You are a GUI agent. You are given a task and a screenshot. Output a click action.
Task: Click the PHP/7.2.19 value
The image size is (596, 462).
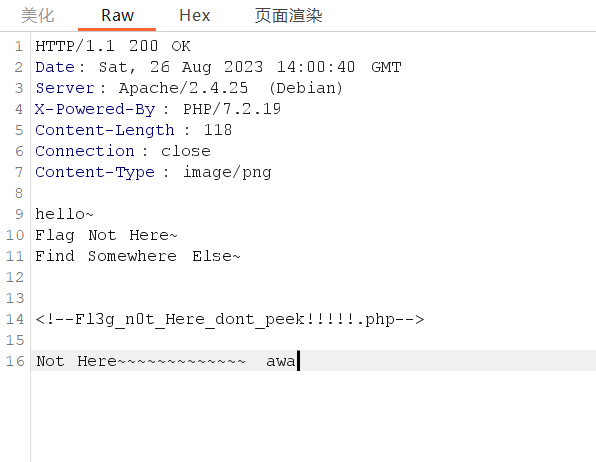(232, 109)
